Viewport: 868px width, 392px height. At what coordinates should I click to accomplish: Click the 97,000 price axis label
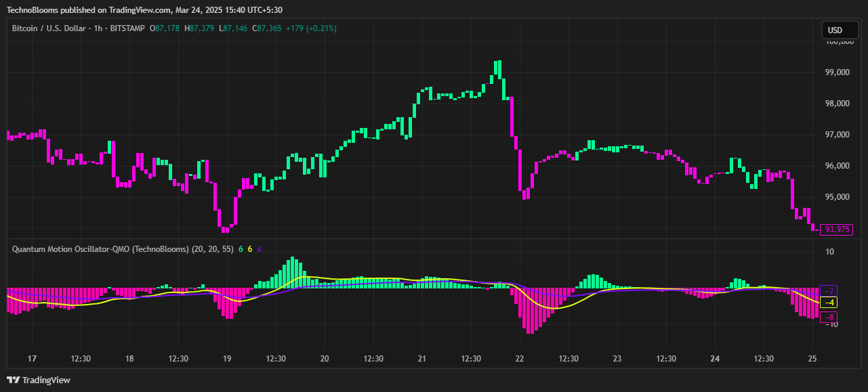(838, 135)
